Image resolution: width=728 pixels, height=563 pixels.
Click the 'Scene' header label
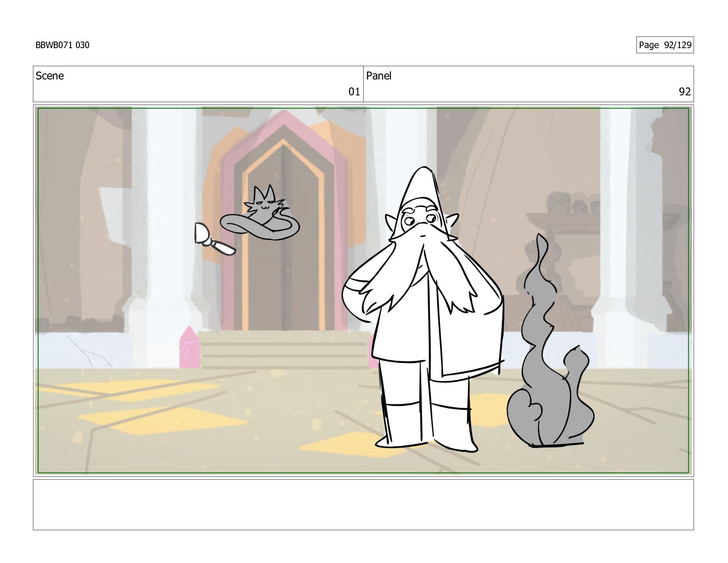[49, 76]
